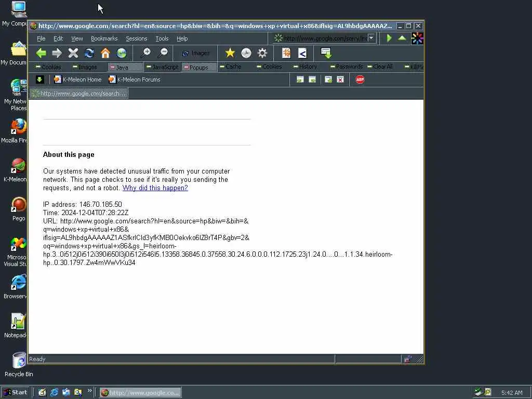Zoom in with the magnifier plus
This screenshot has width=532, height=399.
[x=146, y=53]
